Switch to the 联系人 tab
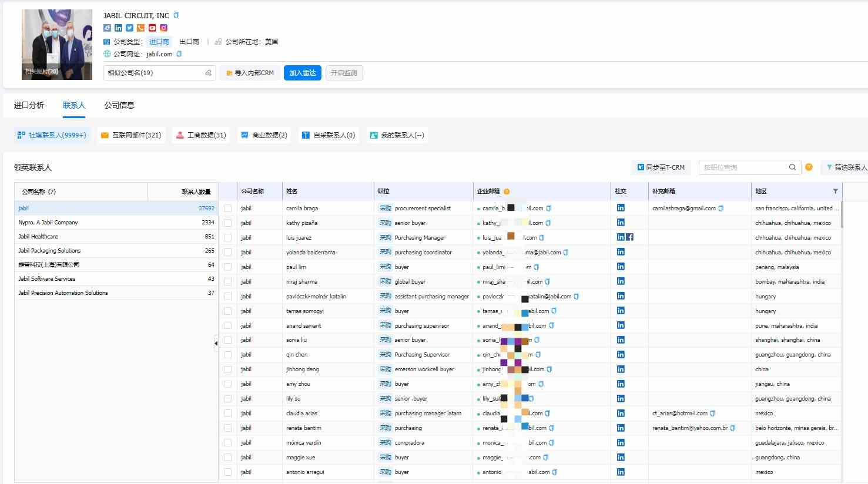 coord(74,105)
